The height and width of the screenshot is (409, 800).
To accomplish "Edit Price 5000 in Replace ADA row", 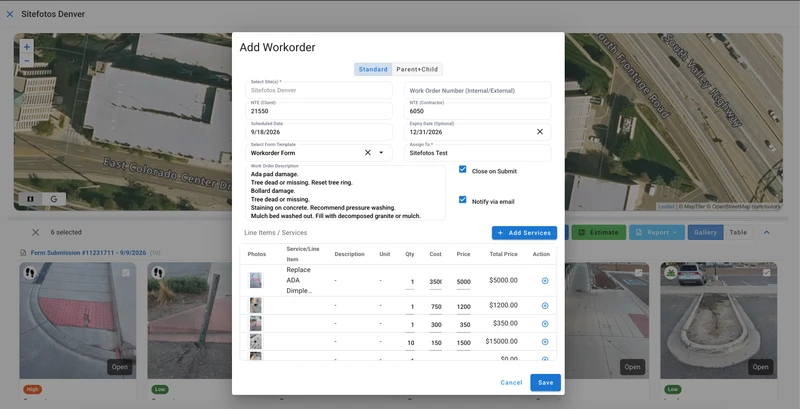I will [463, 282].
